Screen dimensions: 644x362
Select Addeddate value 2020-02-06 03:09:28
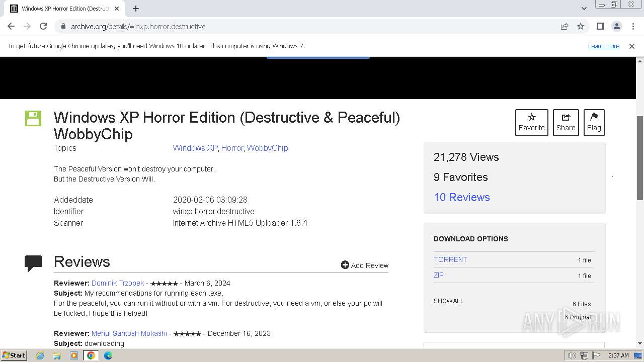pyautogui.click(x=210, y=200)
